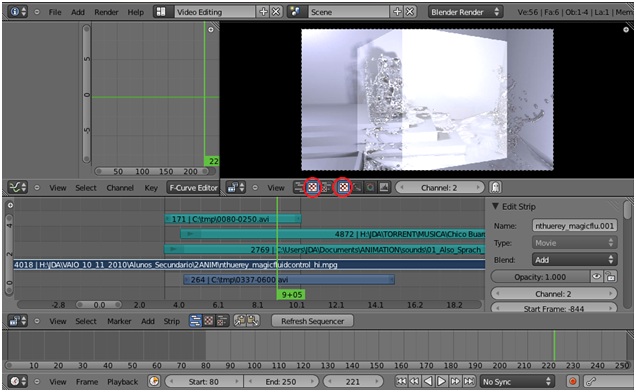Click the F-Curve Editor mode button

[193, 187]
